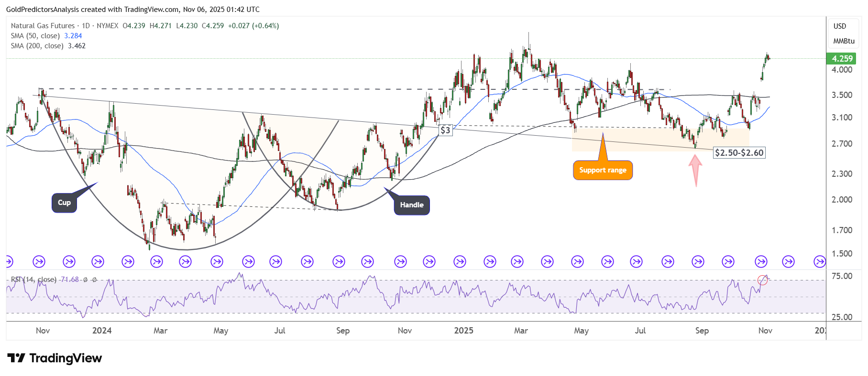Click the "$2.50-$2.60" price label
This screenshot has width=868, height=376.
coord(739,153)
